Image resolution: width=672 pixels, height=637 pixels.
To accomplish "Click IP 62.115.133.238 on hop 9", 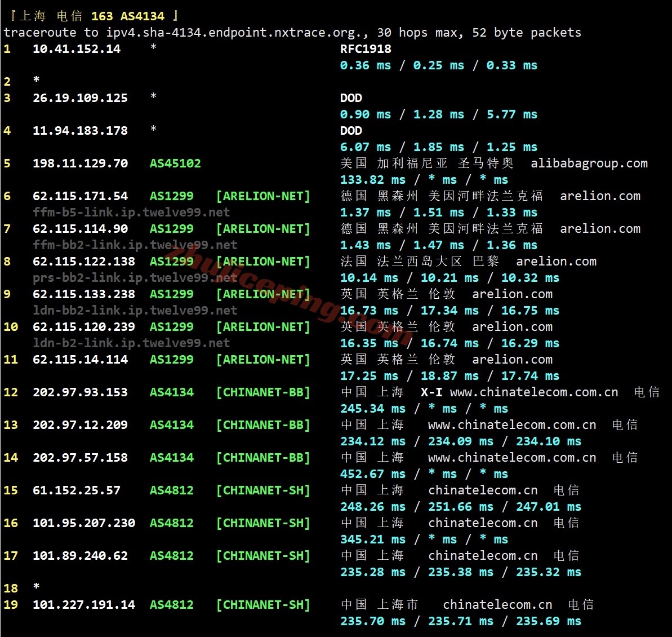I will click(x=84, y=294).
